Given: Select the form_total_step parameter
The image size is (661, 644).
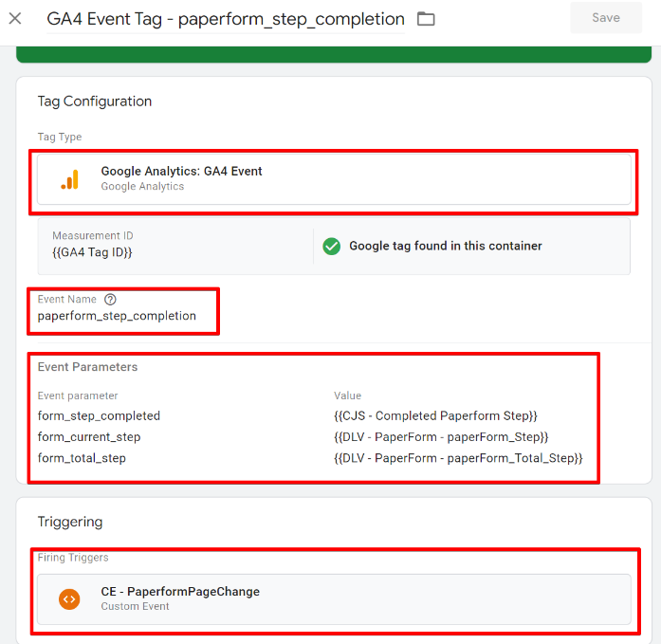Looking at the screenshot, I should coord(82,458).
